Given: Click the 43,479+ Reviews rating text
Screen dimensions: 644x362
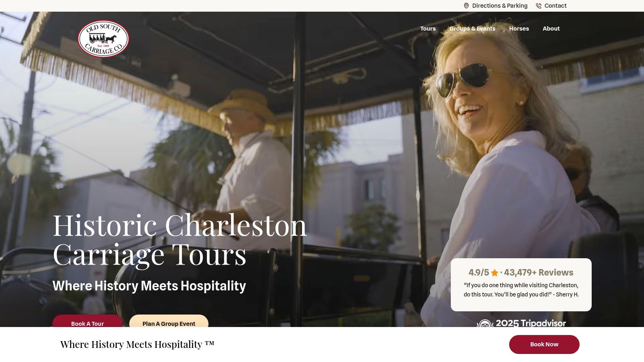Looking at the screenshot, I should coord(539,272).
